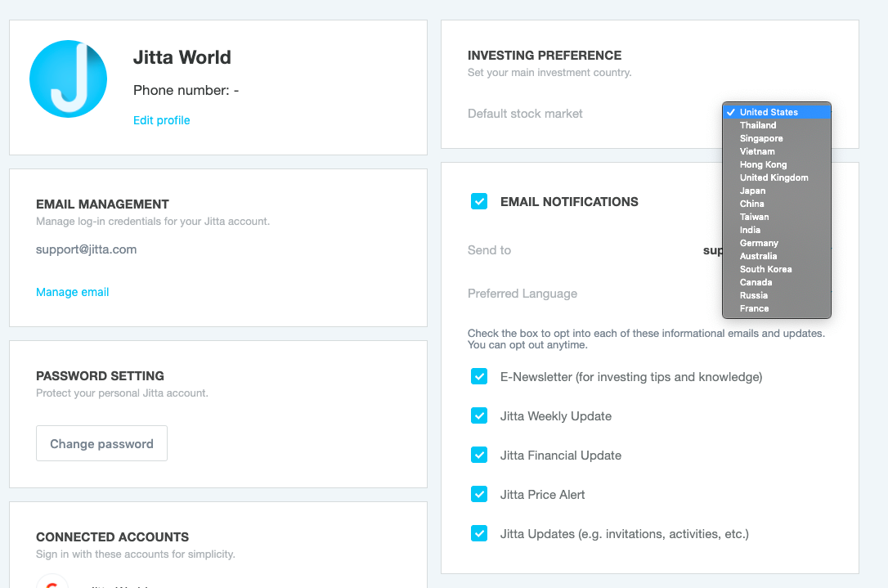Image resolution: width=888 pixels, height=588 pixels.
Task: Select France at bottom of list
Action: click(x=754, y=308)
